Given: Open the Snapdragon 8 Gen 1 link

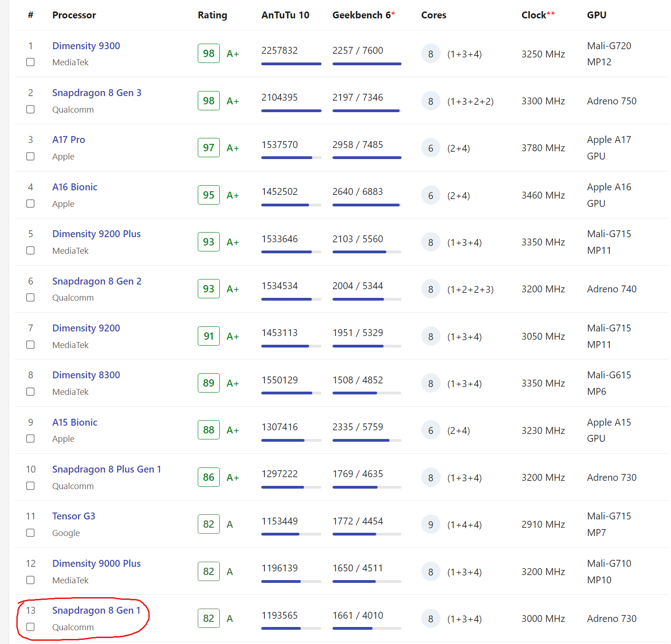Looking at the screenshot, I should [96, 610].
